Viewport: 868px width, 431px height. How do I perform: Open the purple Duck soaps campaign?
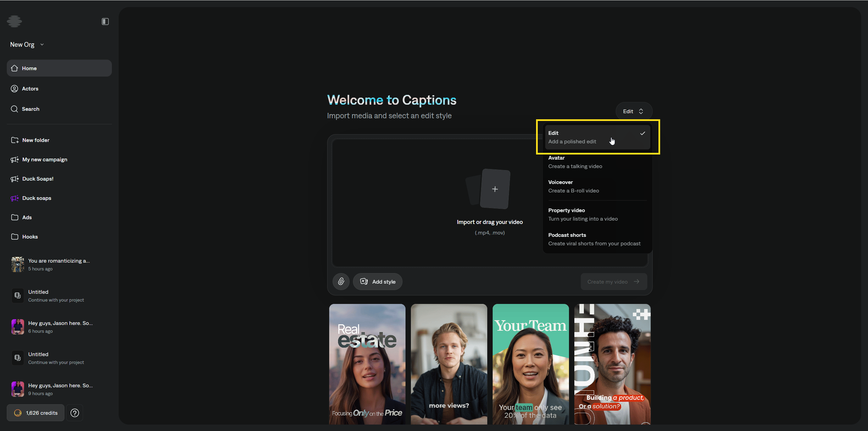click(x=59, y=198)
